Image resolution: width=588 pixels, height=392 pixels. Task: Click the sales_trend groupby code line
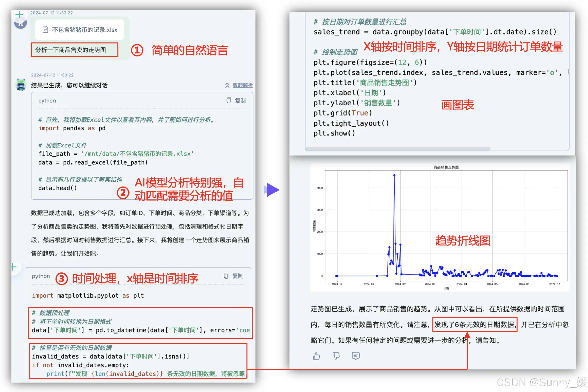[x=435, y=32]
